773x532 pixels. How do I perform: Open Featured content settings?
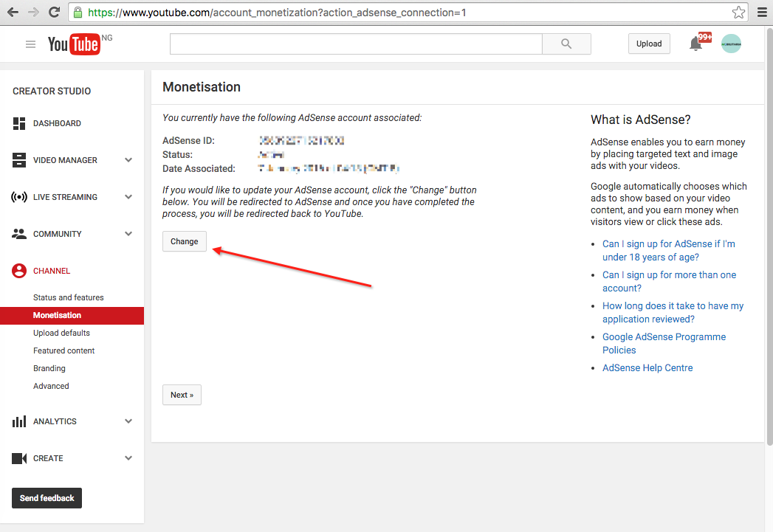coord(64,350)
